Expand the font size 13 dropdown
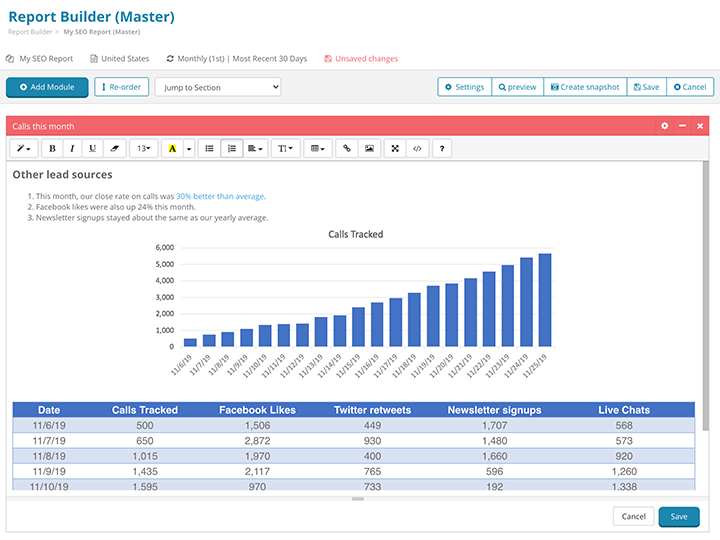 [143, 148]
